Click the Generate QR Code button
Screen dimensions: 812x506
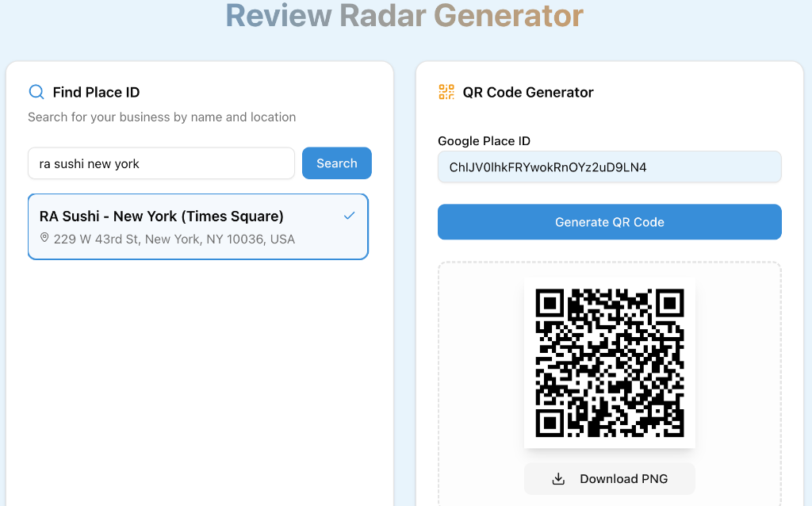(x=609, y=222)
